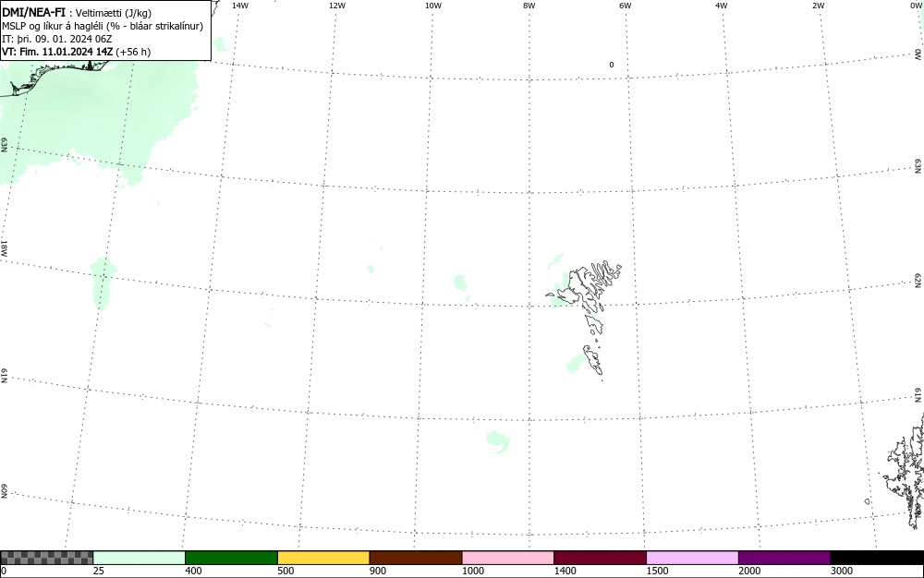Screen dimensions: 924x578
Task: Click the 8W longitude label
Action: tap(529, 6)
